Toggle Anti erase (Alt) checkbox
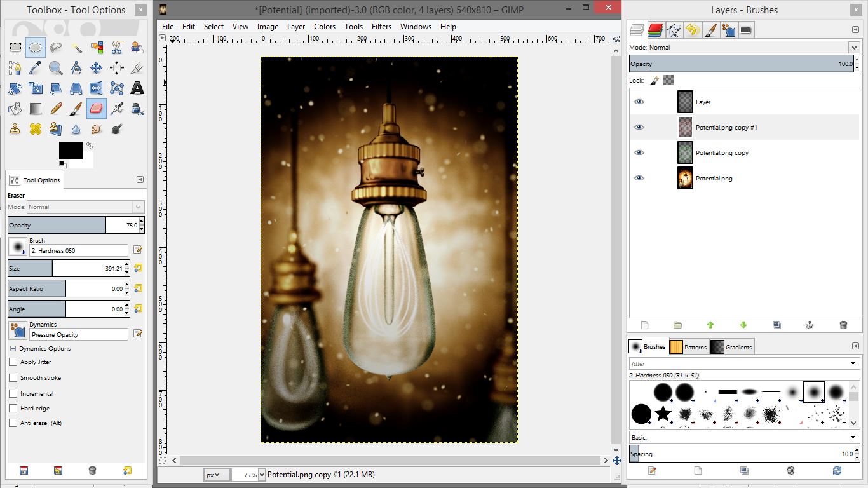The image size is (868, 488). pyautogui.click(x=13, y=423)
